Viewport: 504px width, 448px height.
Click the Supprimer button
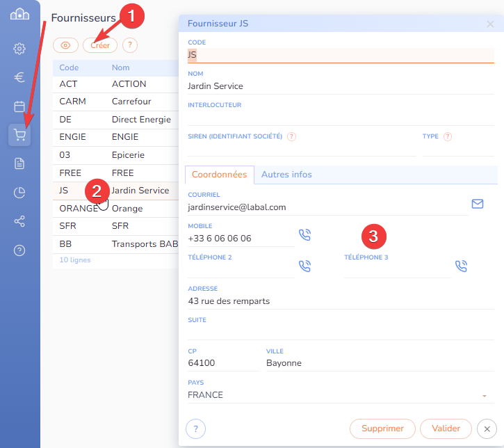(382, 429)
